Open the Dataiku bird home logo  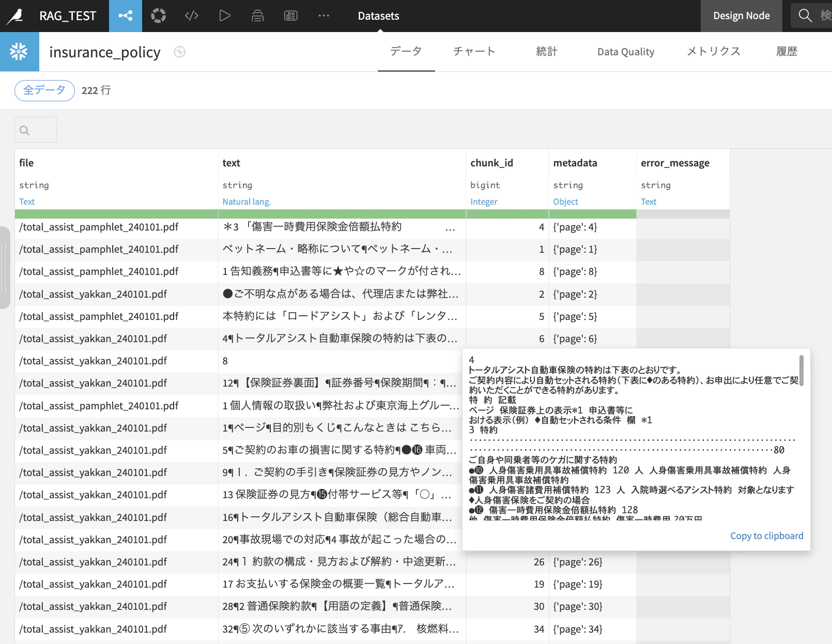[16, 16]
